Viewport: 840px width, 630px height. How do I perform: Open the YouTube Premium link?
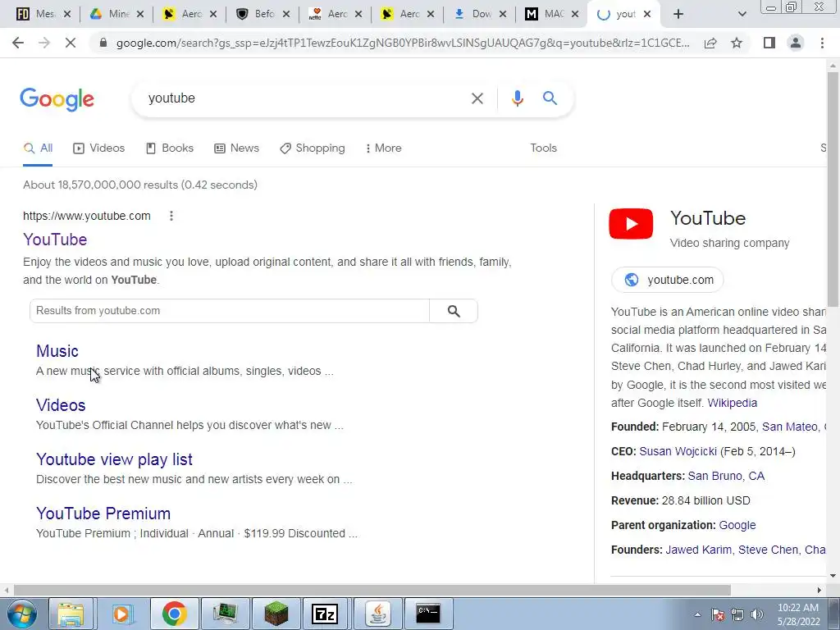(x=103, y=514)
